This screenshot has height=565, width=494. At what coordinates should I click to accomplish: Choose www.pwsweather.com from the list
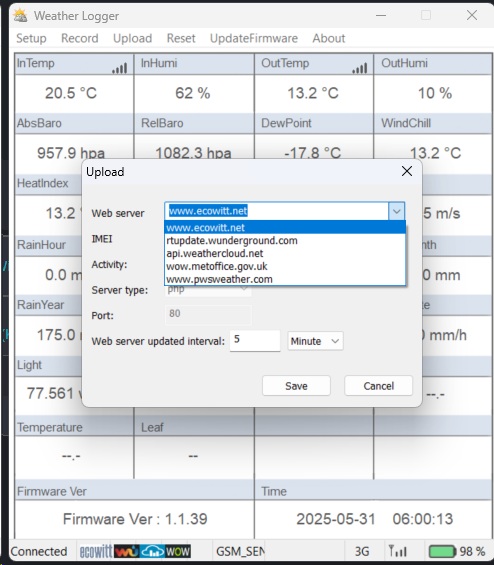(285, 279)
